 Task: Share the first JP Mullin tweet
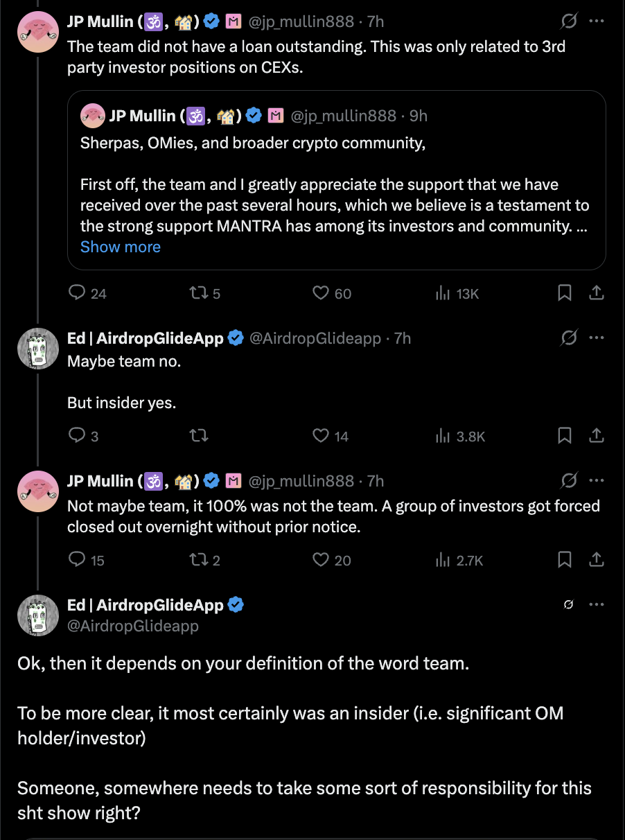click(596, 293)
